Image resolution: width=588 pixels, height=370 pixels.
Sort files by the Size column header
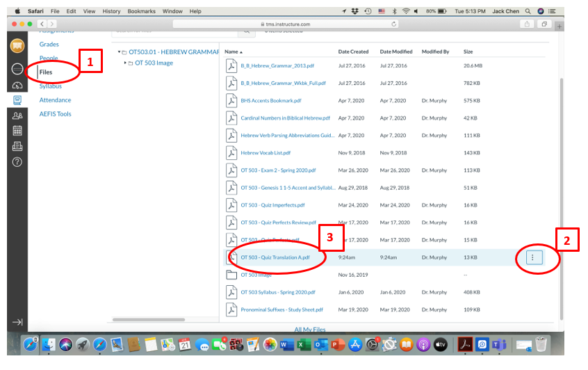(x=468, y=51)
